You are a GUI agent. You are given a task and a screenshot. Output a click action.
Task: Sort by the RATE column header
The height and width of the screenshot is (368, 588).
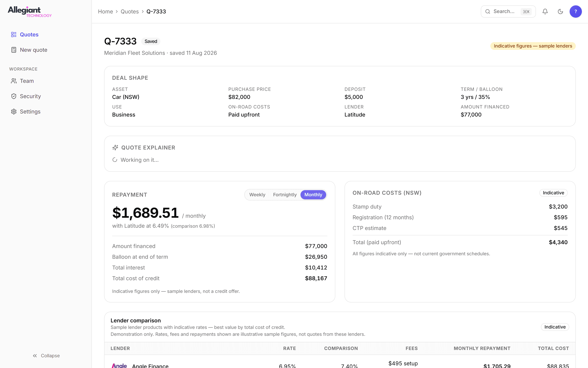[x=290, y=348]
